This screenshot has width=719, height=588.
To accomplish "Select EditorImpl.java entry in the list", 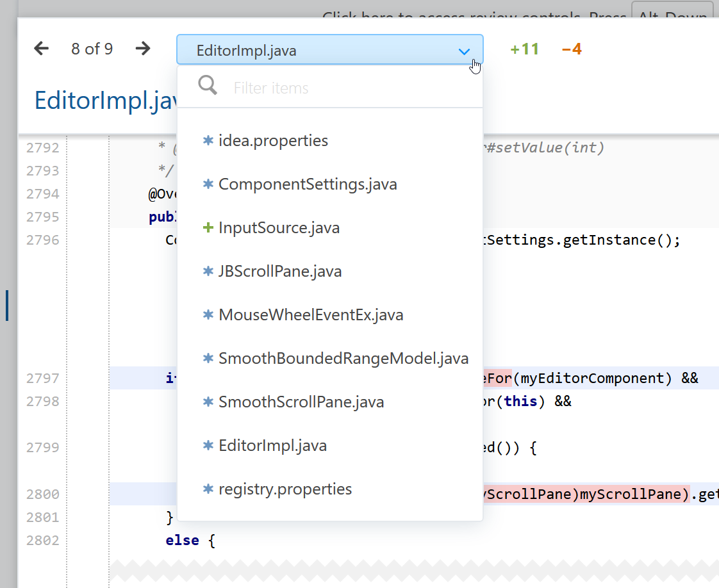I will [x=272, y=446].
